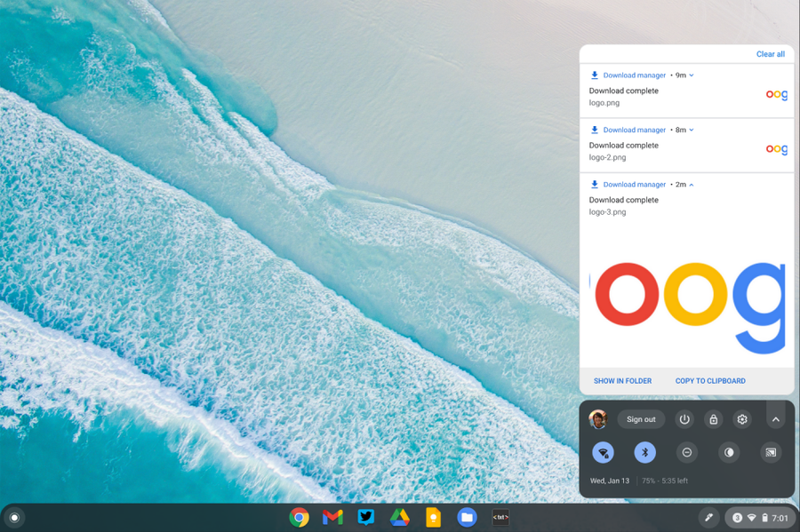Click download icon of logo-2.png notification
This screenshot has width=800, height=532.
(x=595, y=130)
